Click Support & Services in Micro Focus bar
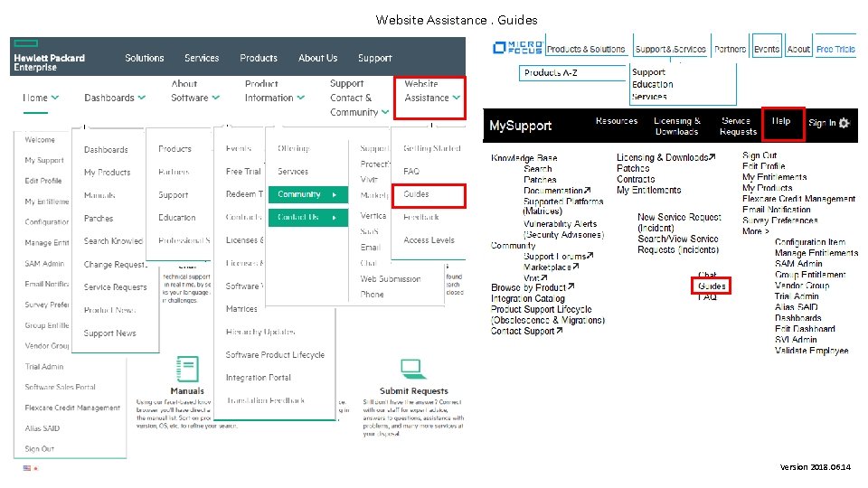This screenshot has height=488, width=868. pos(670,49)
